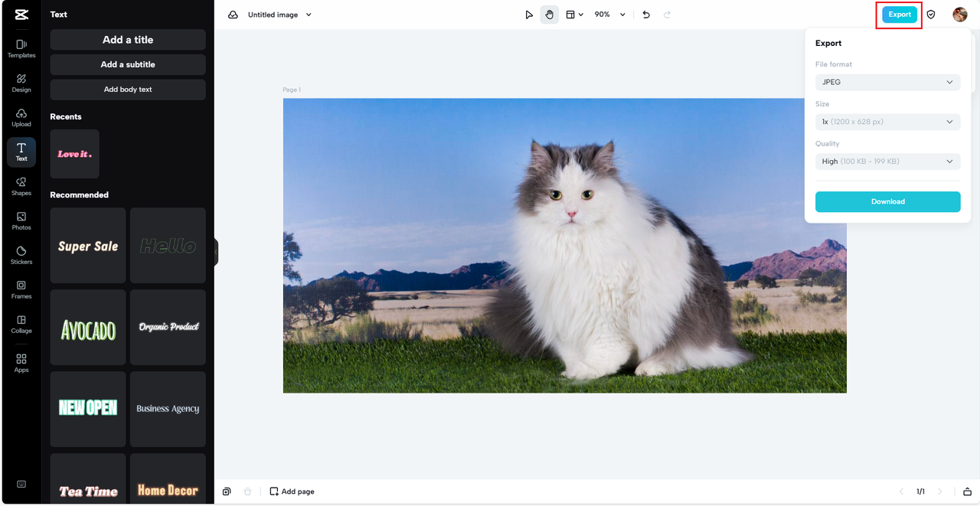
Task: Select the hand pan tool
Action: (x=549, y=15)
